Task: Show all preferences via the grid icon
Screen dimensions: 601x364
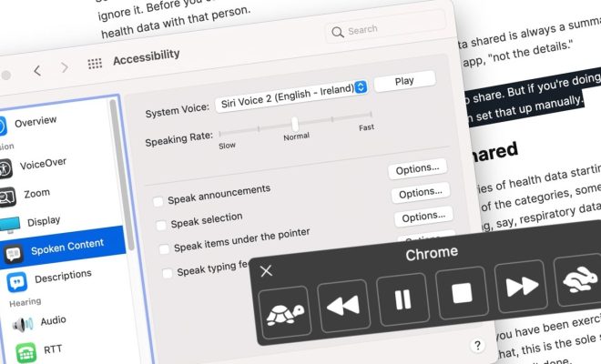Action: (x=95, y=63)
